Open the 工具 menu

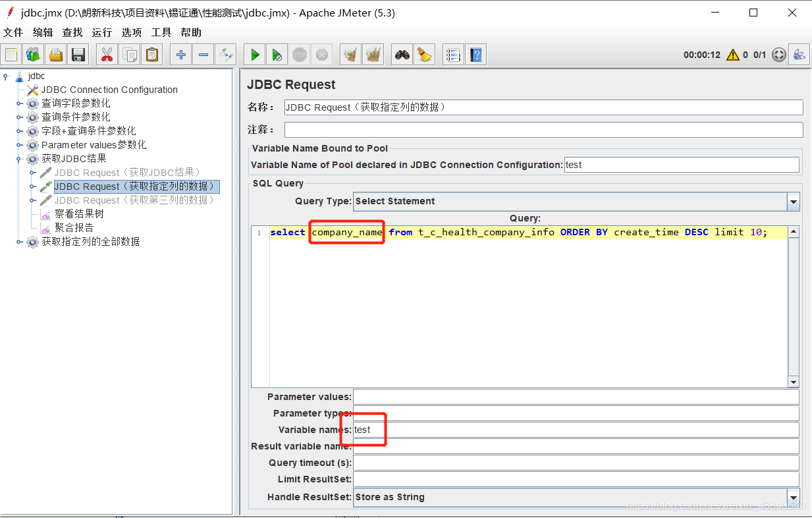(x=161, y=32)
